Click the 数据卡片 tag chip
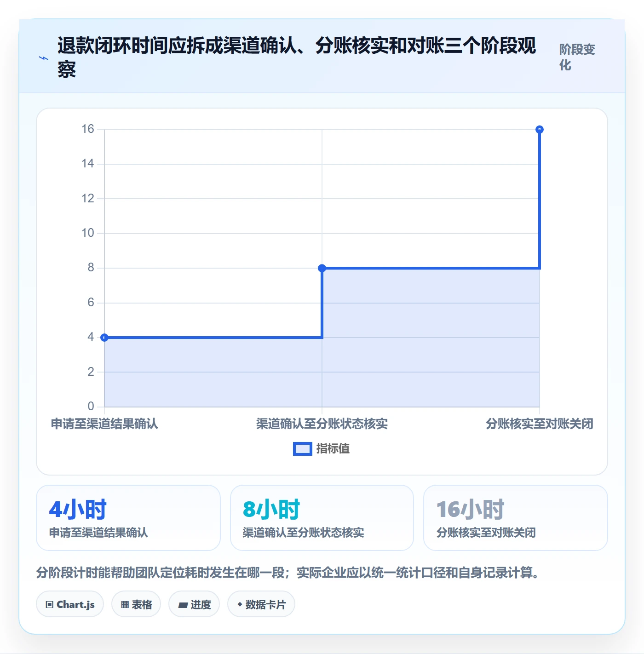Screen dimensions: 644x654 [261, 604]
